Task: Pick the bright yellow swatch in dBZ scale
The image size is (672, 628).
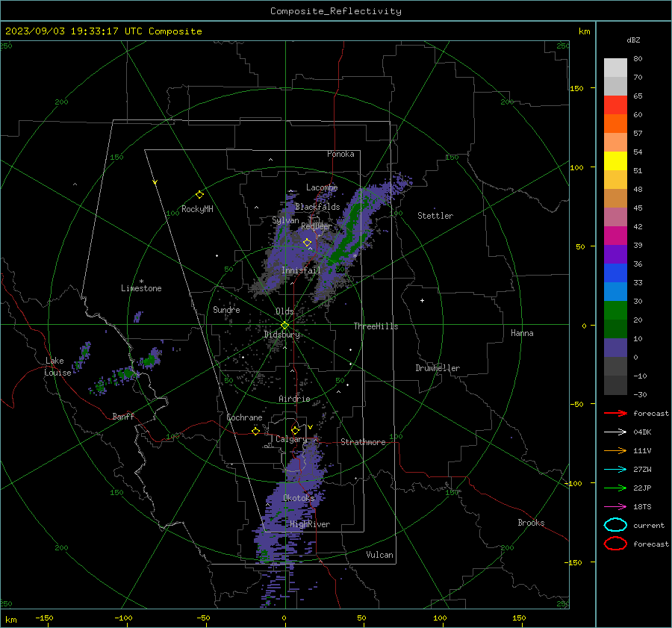Action: [615, 161]
